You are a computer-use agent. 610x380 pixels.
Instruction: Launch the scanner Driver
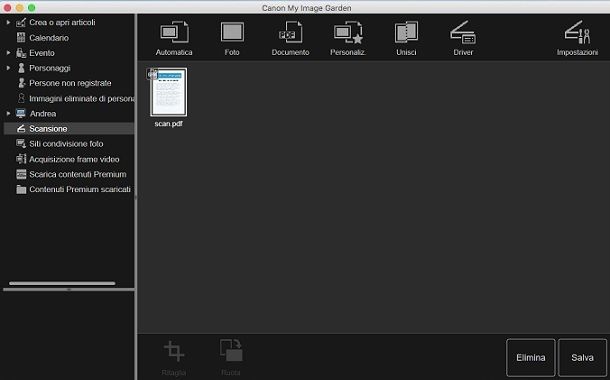tap(463, 38)
